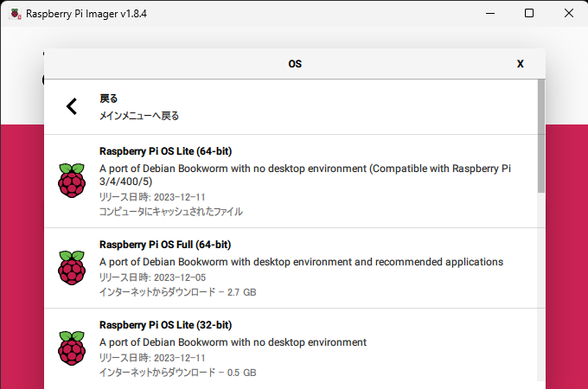
Task: Click the raspberry logo beside OS Lite (32-bit)
Action: 72,348
